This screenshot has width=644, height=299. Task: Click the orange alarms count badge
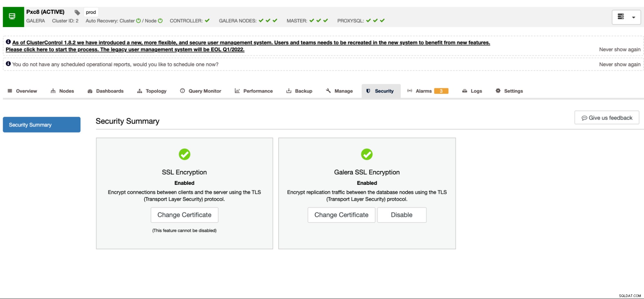pos(441,91)
